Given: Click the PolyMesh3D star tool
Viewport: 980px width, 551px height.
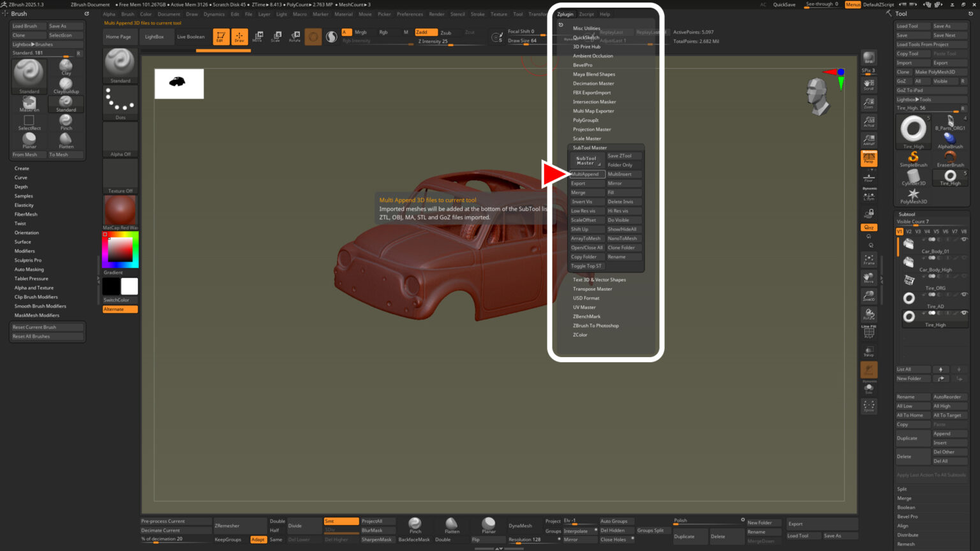Looking at the screenshot, I should tap(912, 195).
